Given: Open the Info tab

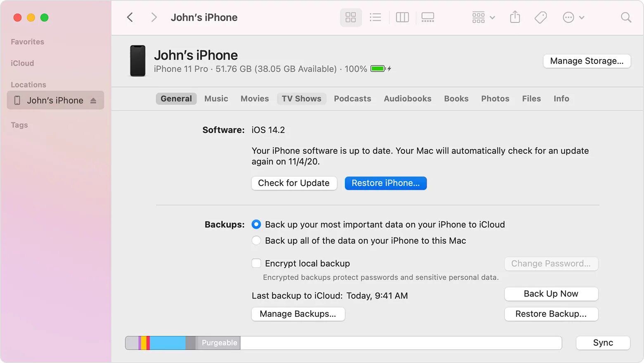Looking at the screenshot, I should (x=561, y=99).
